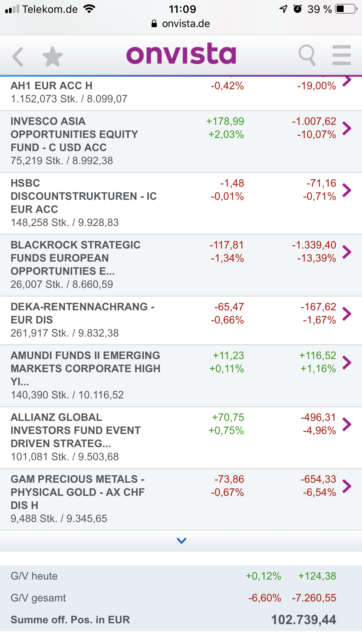Open Allianz Global Investors details arrow
This screenshot has height=644, width=362.
pos(347,424)
